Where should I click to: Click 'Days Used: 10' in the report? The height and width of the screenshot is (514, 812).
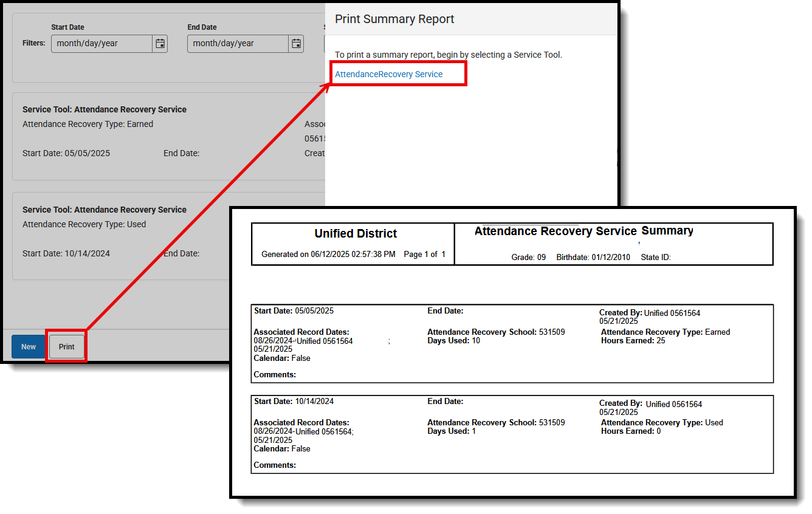pos(453,341)
